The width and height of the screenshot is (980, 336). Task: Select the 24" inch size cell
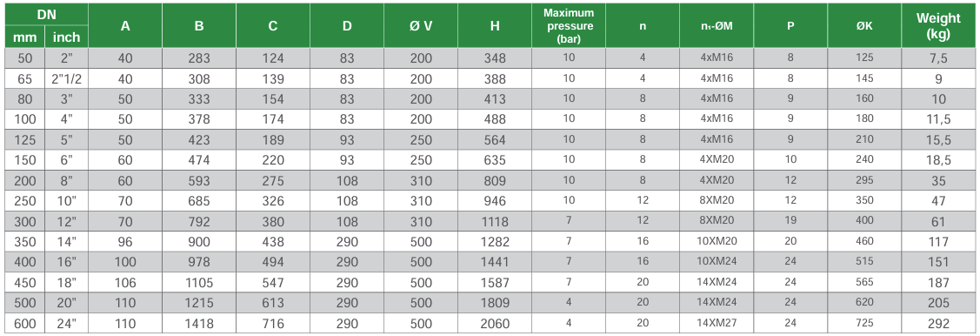coord(66,324)
